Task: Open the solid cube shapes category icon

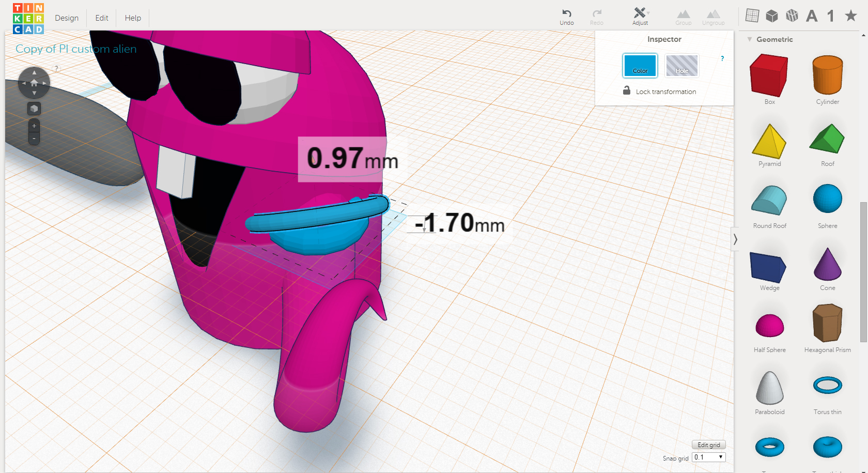Action: click(772, 16)
